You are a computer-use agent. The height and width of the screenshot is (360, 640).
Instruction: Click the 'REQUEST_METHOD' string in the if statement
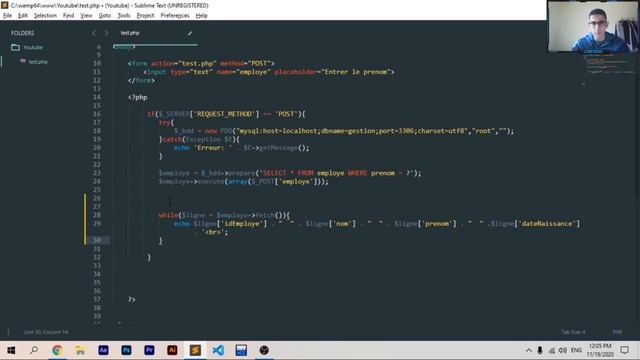224,114
